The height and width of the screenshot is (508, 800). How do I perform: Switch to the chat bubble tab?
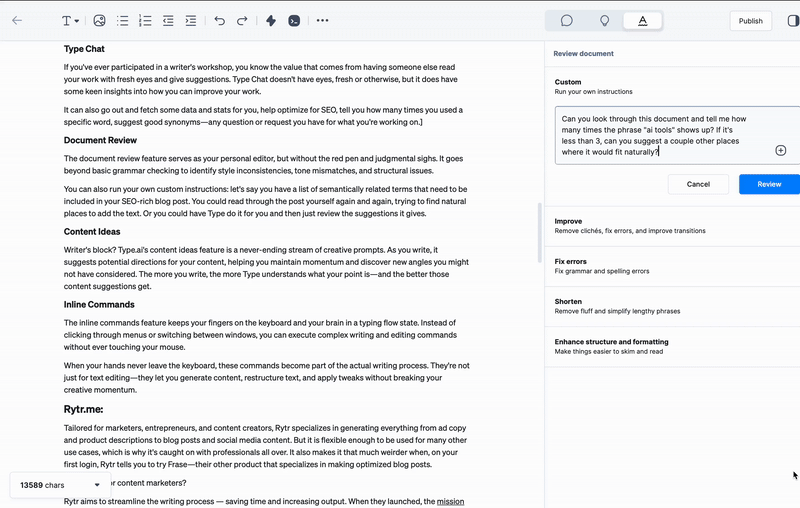[x=566, y=20]
